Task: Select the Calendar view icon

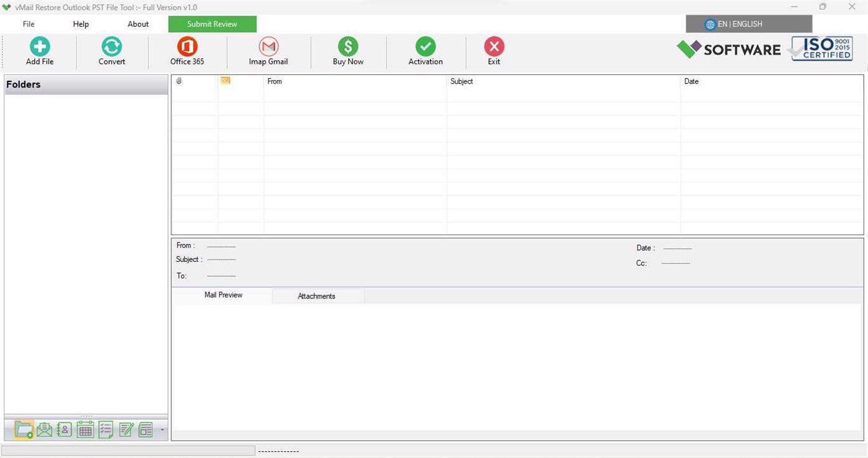Action: (85, 429)
